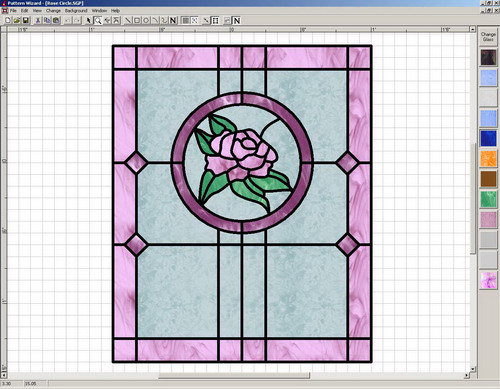Open the Help menu

(x=115, y=11)
